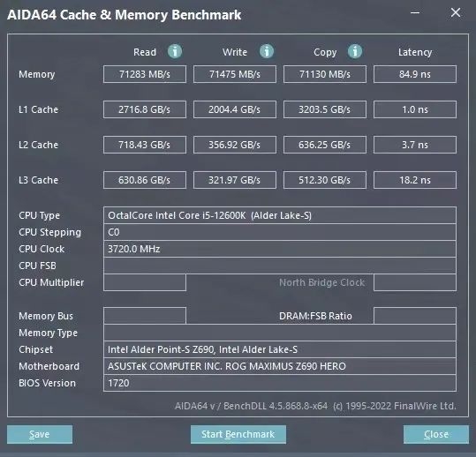Screen dimensions: 476x457
Task: Click the info icon next to Read
Action: (175, 51)
